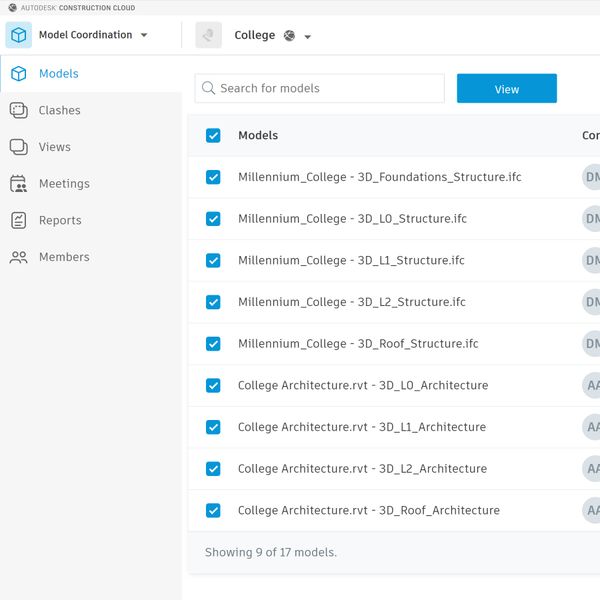Toggle the 3D_L1_Structure.ifc checkbox

coord(213,260)
